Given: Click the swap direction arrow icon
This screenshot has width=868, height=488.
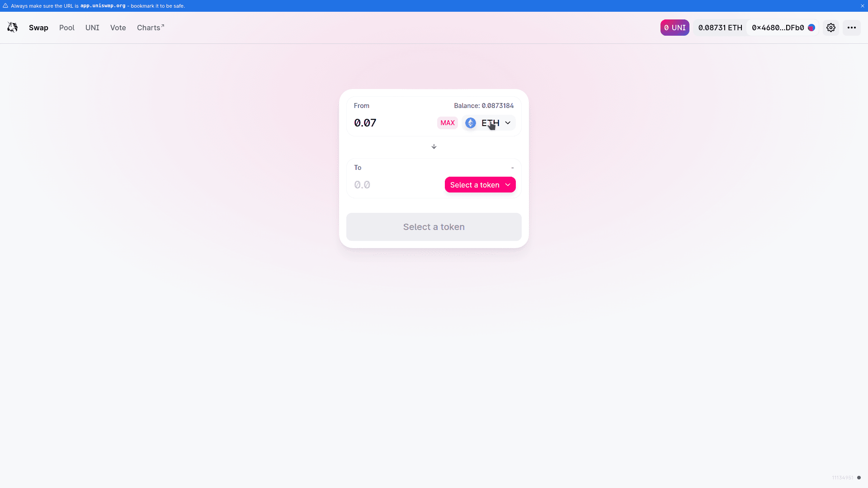Looking at the screenshot, I should coord(434,146).
